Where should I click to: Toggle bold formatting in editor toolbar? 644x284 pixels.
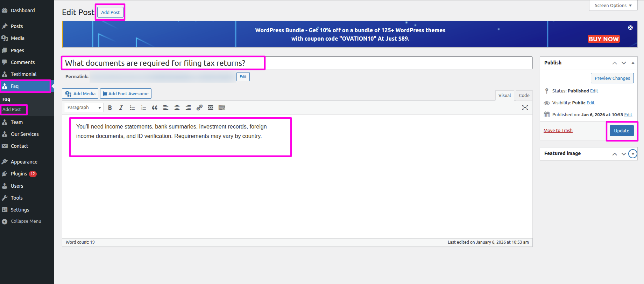click(110, 108)
